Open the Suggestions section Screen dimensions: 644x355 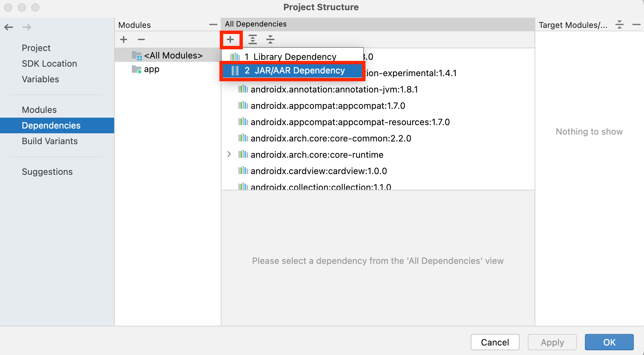click(47, 172)
